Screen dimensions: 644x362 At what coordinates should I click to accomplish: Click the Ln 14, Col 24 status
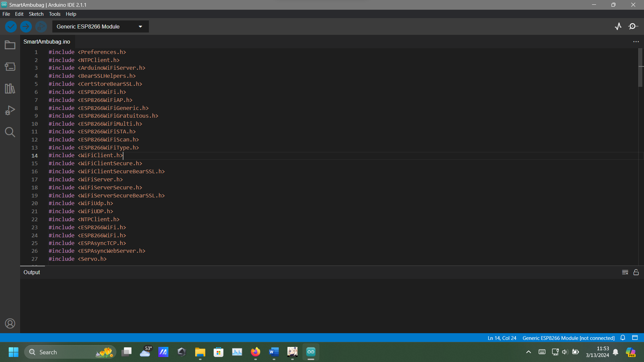(x=502, y=338)
